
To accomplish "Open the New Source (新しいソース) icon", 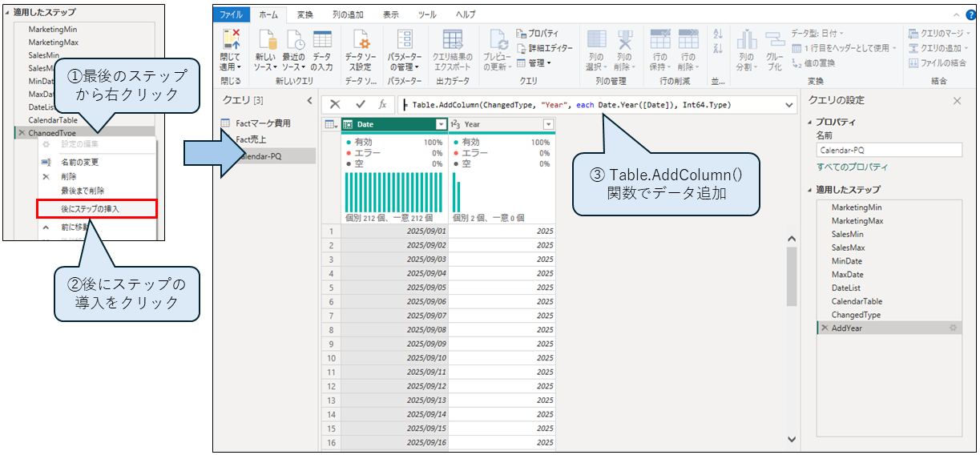I will pyautogui.click(x=266, y=45).
